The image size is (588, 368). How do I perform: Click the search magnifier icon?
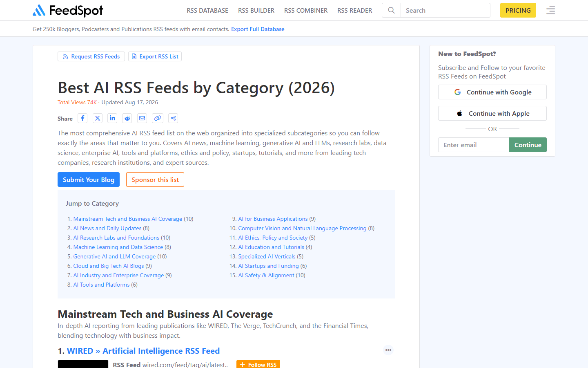pos(391,10)
